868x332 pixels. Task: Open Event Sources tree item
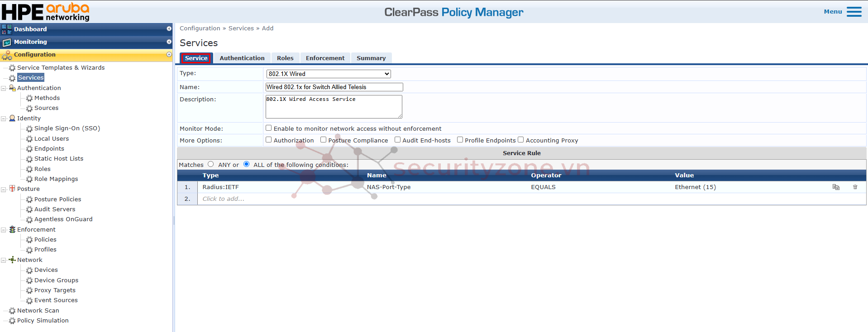[x=56, y=300]
